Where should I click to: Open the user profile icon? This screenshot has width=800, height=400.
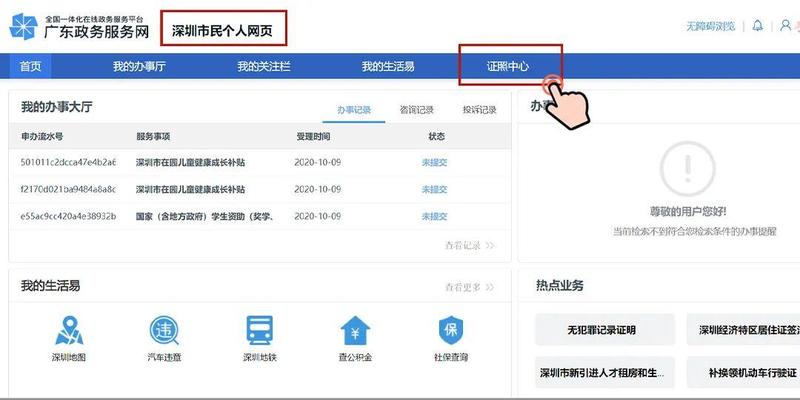click(x=785, y=25)
